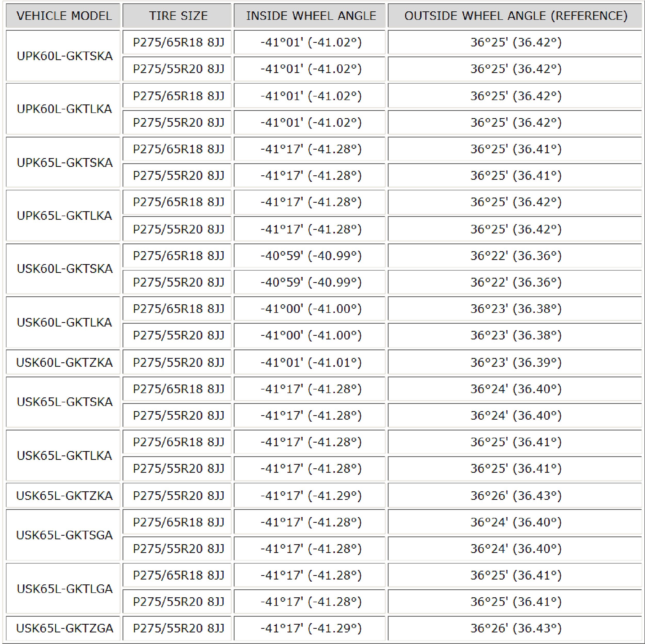Screen dimensions: 645x644
Task: Click the INSIDE WHEEL ANGLE header
Action: click(311, 16)
